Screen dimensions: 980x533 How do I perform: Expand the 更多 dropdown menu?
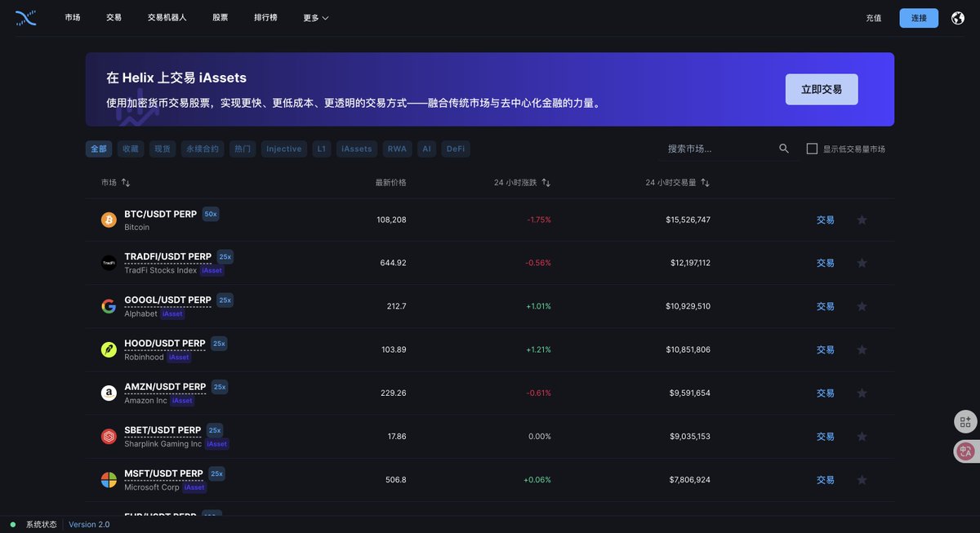tap(316, 18)
